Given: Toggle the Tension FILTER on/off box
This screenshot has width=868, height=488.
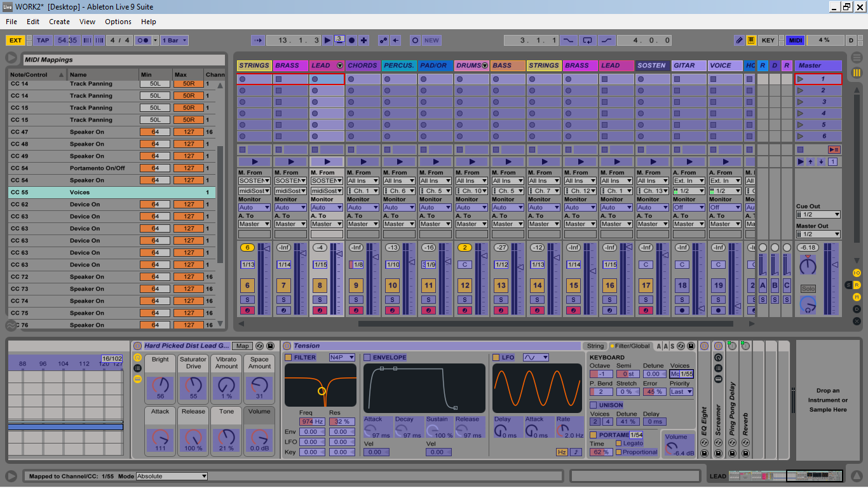Looking at the screenshot, I should pos(288,358).
